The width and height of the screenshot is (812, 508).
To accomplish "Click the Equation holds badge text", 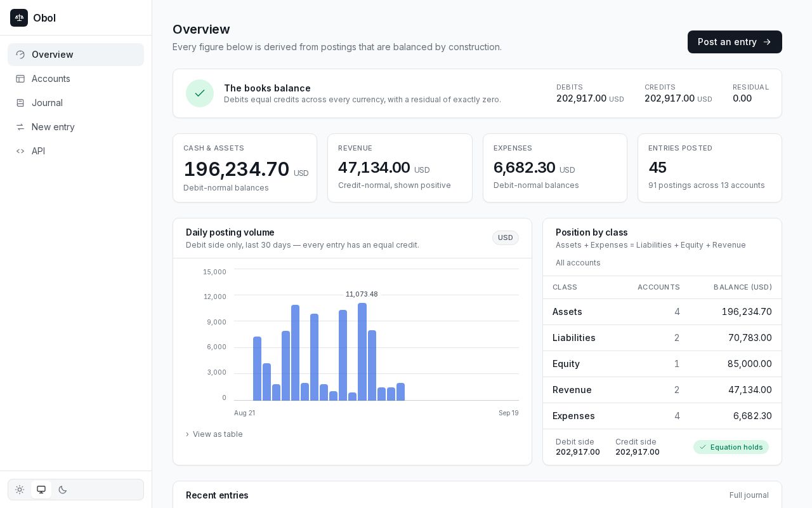I will click(737, 447).
